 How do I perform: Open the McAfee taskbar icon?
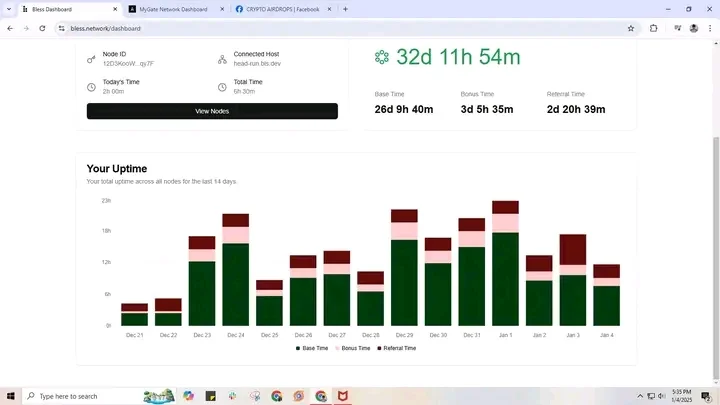pyautogui.click(x=343, y=396)
